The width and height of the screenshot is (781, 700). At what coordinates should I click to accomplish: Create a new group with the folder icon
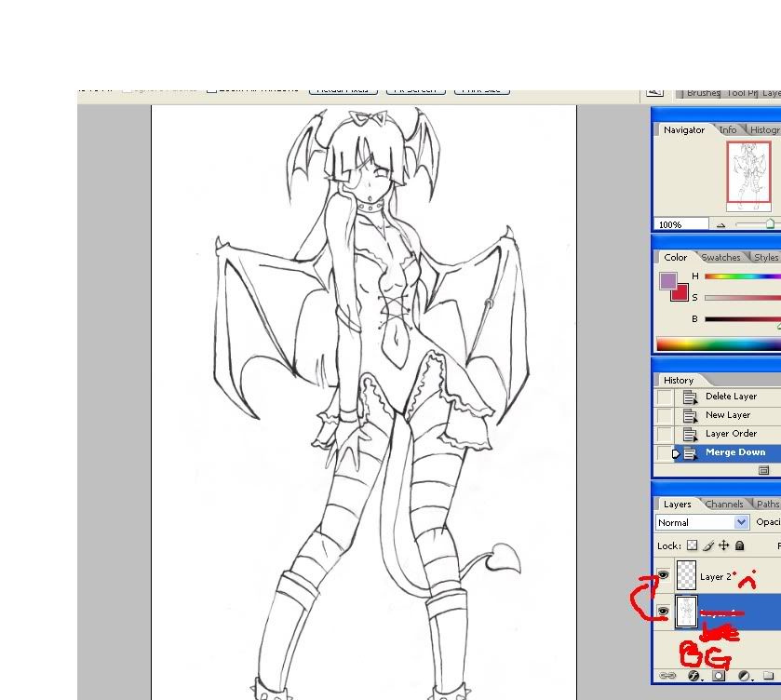coord(769,676)
